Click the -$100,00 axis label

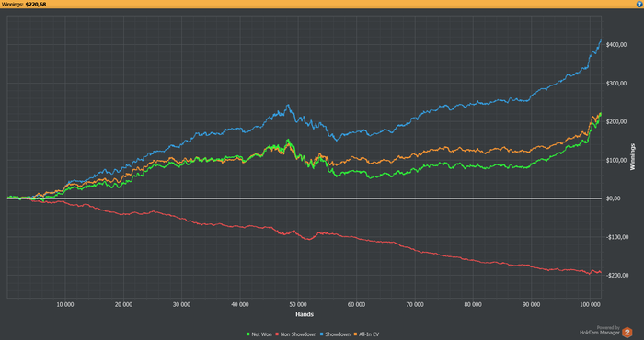click(616, 237)
